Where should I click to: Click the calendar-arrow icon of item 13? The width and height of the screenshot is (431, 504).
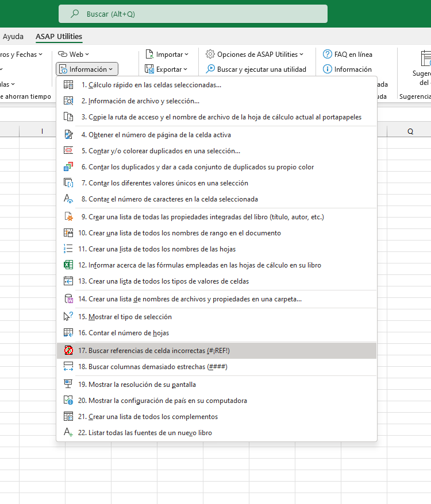point(68,281)
